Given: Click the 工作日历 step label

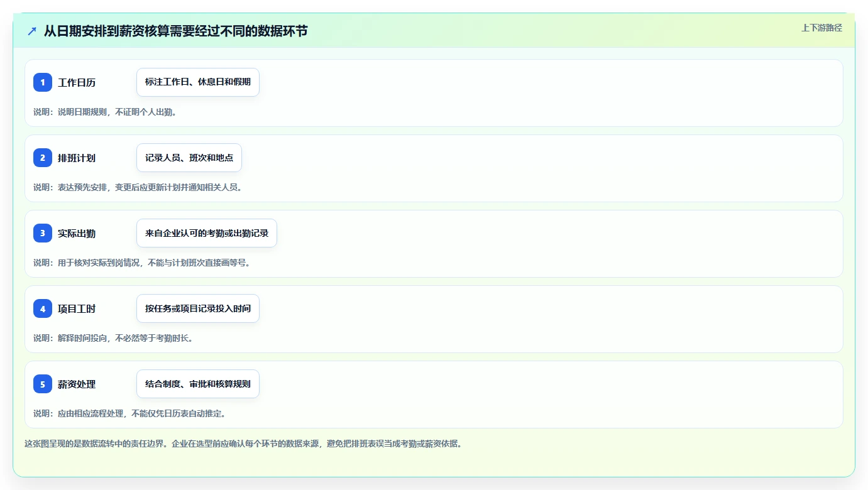Looking at the screenshot, I should tap(77, 82).
